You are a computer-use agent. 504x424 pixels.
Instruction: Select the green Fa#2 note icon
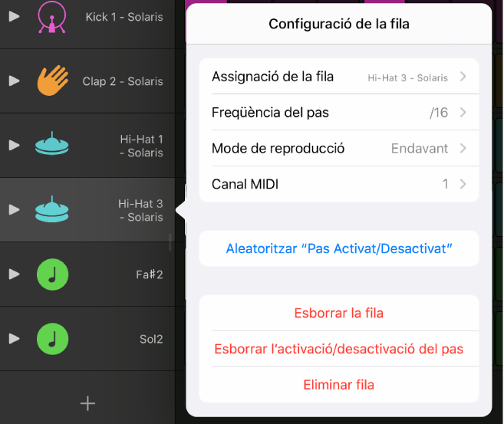tap(52, 274)
